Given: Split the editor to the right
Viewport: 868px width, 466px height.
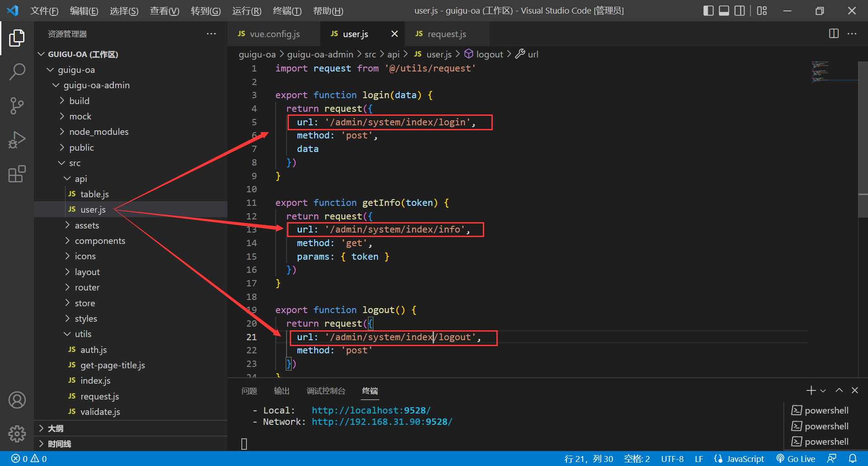Looking at the screenshot, I should click(x=834, y=34).
